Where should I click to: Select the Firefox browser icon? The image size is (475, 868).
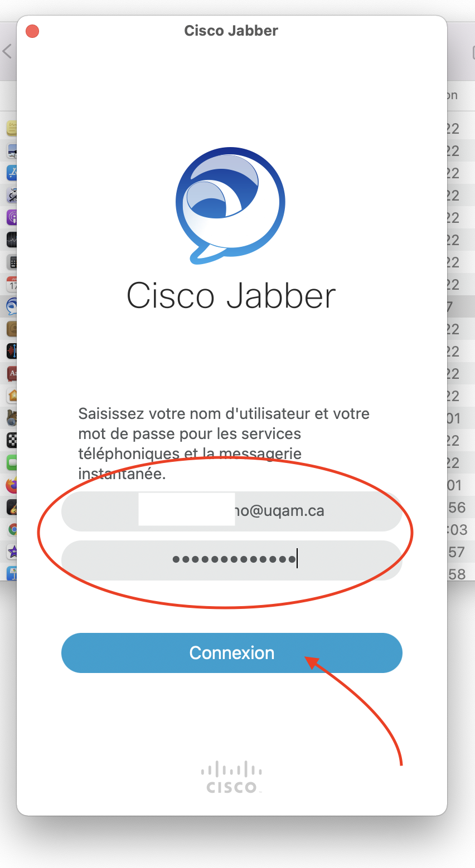click(x=12, y=485)
